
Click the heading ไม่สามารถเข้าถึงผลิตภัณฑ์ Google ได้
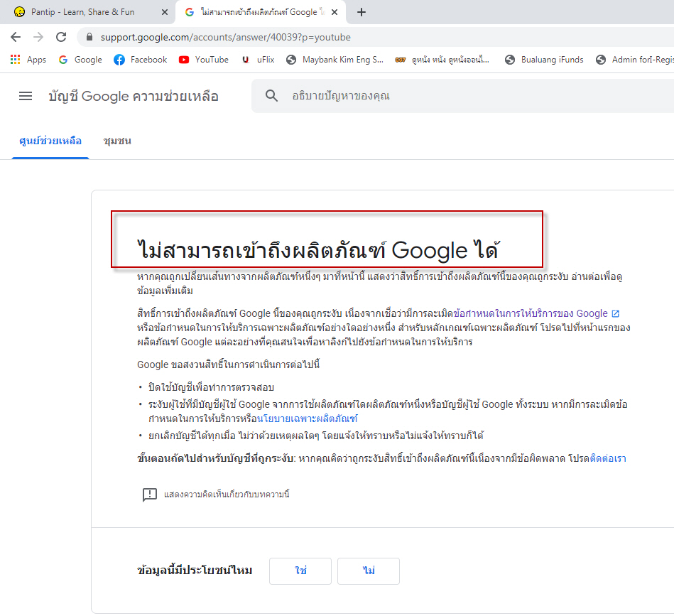(318, 250)
